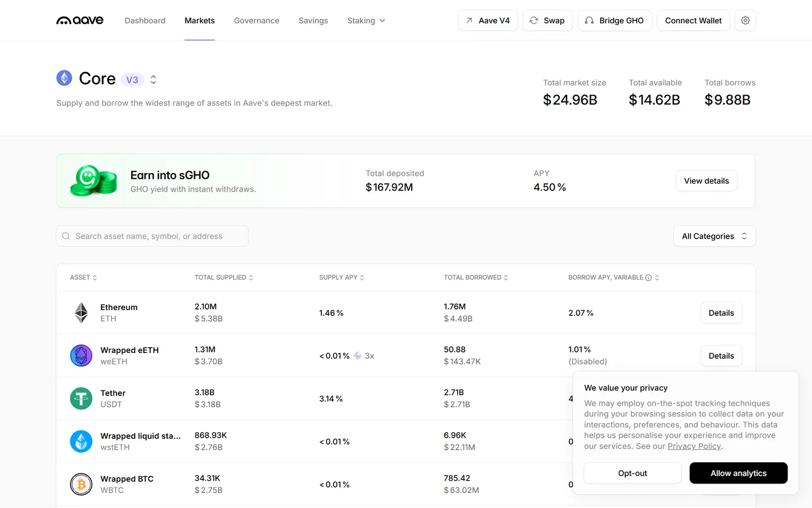Click the $9.88B total borrows value
This screenshot has height=508, width=812.
click(x=727, y=100)
